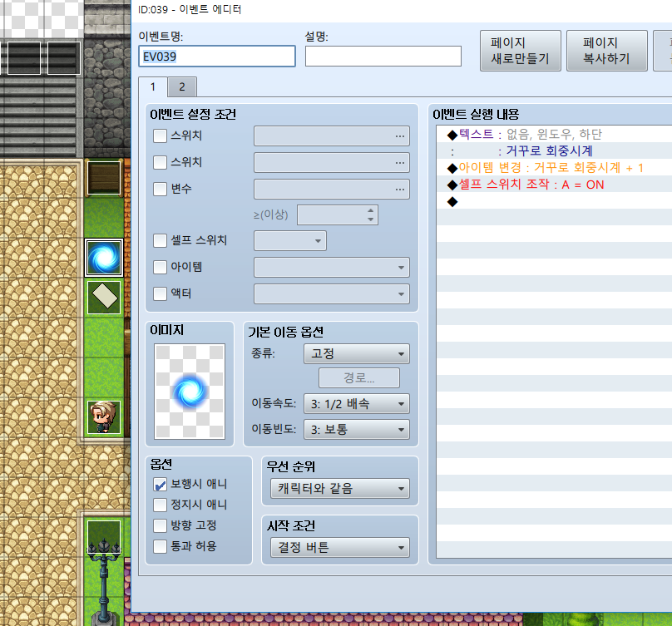
Task: Select the diamond-shaped event tile on the map
Action: [x=103, y=297]
